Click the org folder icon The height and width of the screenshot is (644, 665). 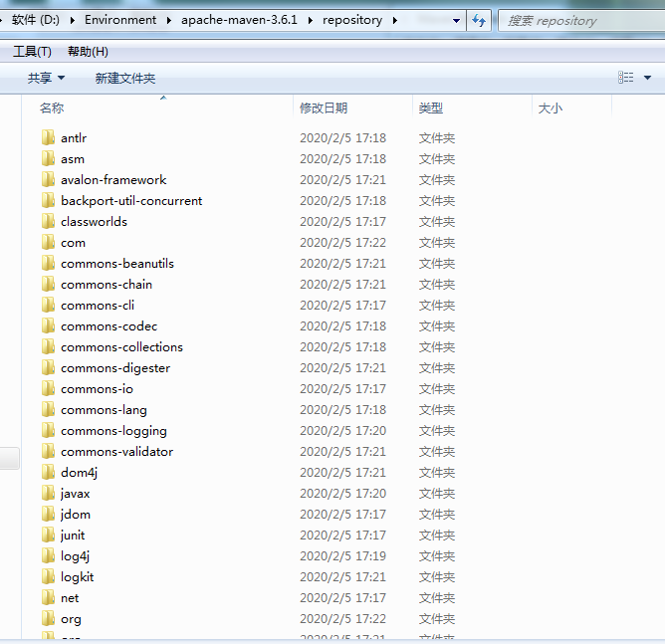48,618
